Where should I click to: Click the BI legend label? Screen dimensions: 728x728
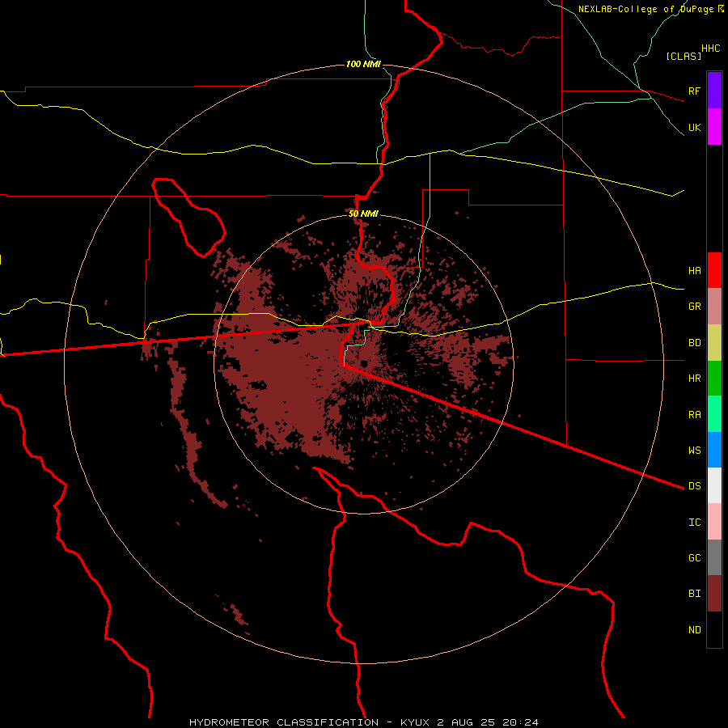click(x=694, y=594)
